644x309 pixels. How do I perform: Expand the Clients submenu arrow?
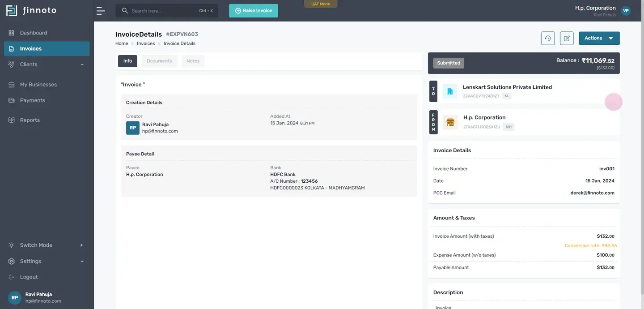pyautogui.click(x=82, y=64)
